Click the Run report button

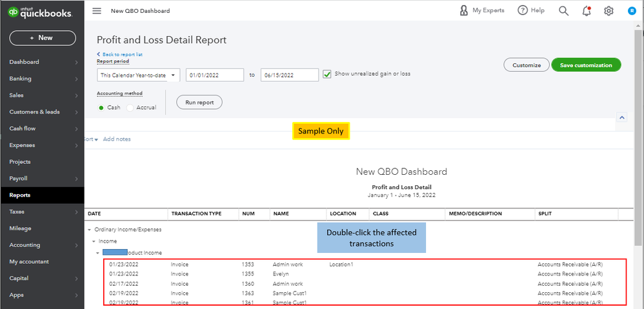pos(199,103)
